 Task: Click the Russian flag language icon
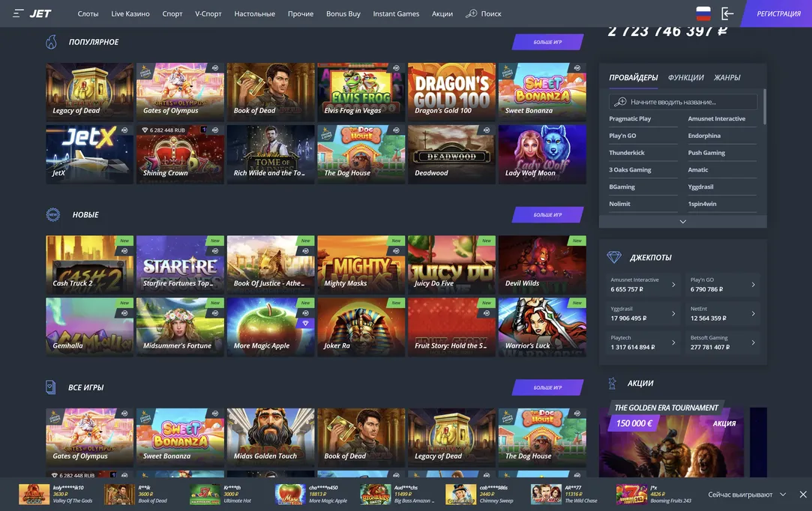point(703,13)
